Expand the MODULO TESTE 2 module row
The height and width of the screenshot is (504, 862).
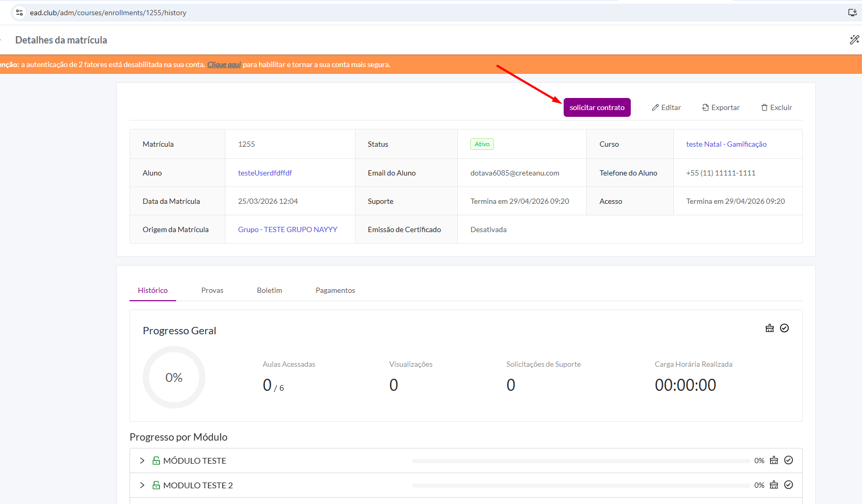point(142,485)
